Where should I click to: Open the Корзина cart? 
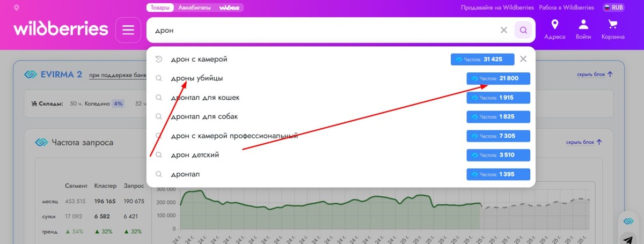(x=613, y=29)
